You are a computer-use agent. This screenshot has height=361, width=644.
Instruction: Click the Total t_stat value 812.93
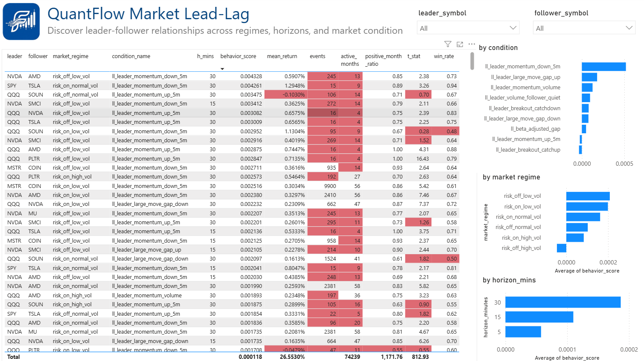420,357
